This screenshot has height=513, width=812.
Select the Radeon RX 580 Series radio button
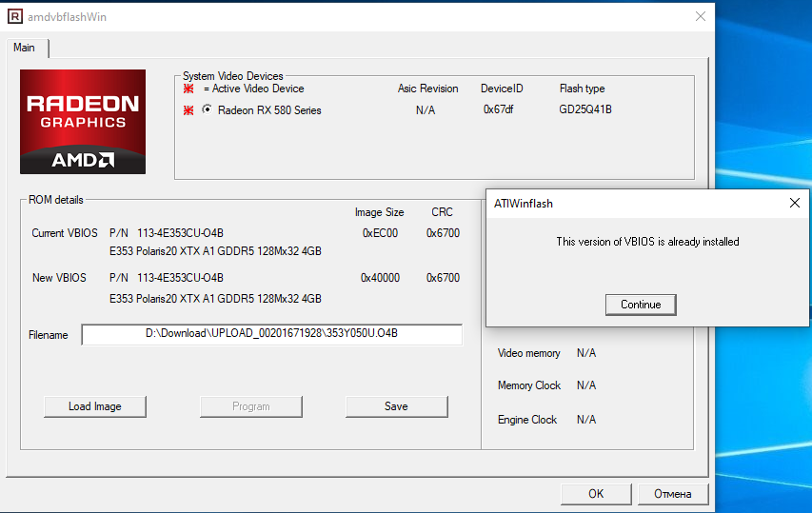tap(207, 109)
